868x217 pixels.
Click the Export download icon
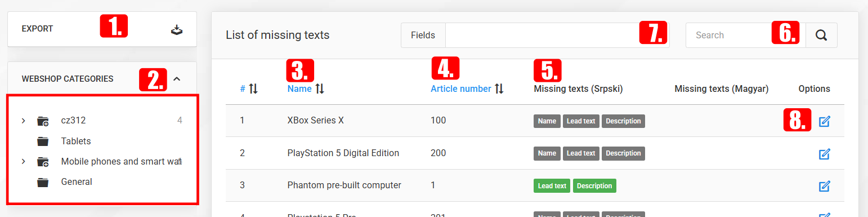coord(177,29)
